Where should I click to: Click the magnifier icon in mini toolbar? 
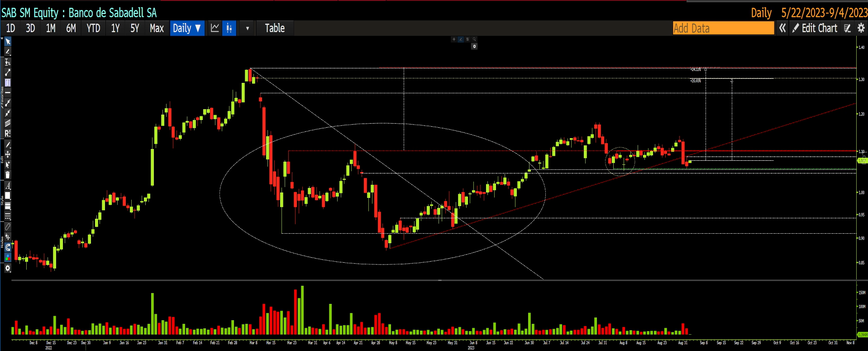[x=474, y=39]
